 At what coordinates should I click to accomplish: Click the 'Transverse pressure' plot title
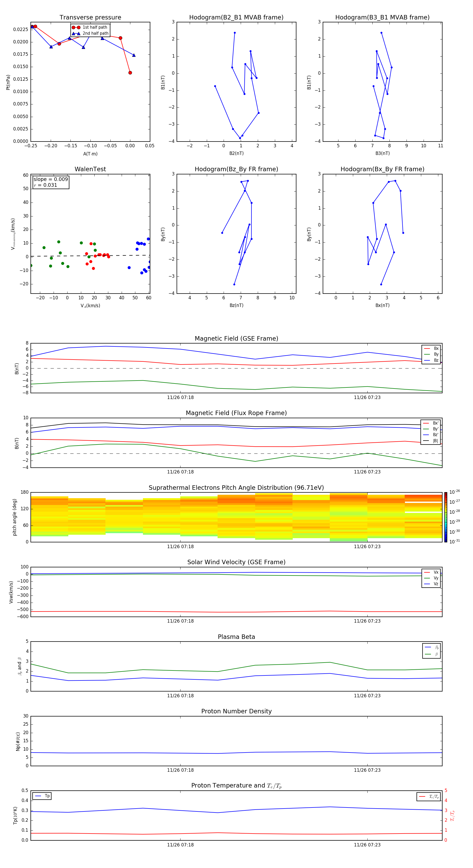pos(90,18)
